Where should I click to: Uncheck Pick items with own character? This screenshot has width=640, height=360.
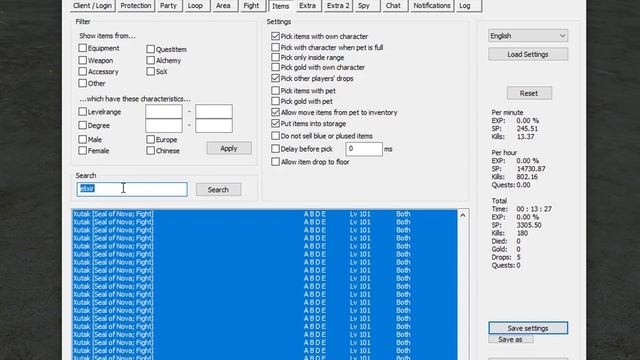276,36
